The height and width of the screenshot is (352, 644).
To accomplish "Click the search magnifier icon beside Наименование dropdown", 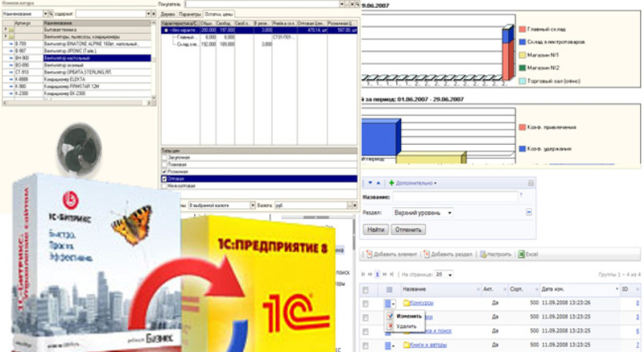I will click(51, 14).
